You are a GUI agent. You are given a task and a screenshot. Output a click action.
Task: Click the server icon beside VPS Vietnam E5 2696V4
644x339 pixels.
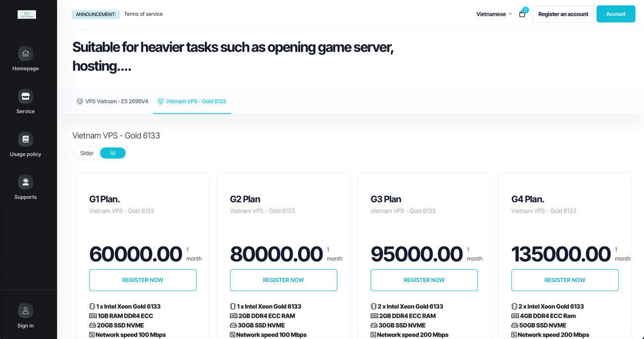(80, 101)
